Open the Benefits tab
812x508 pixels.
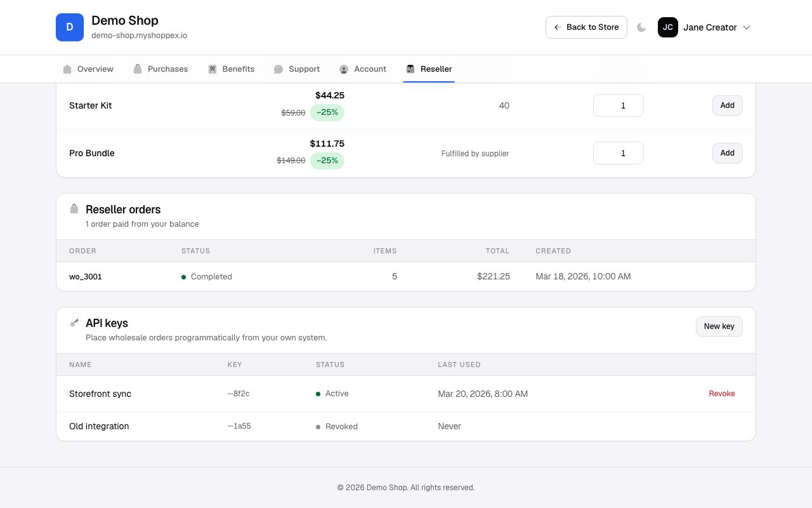(x=232, y=69)
